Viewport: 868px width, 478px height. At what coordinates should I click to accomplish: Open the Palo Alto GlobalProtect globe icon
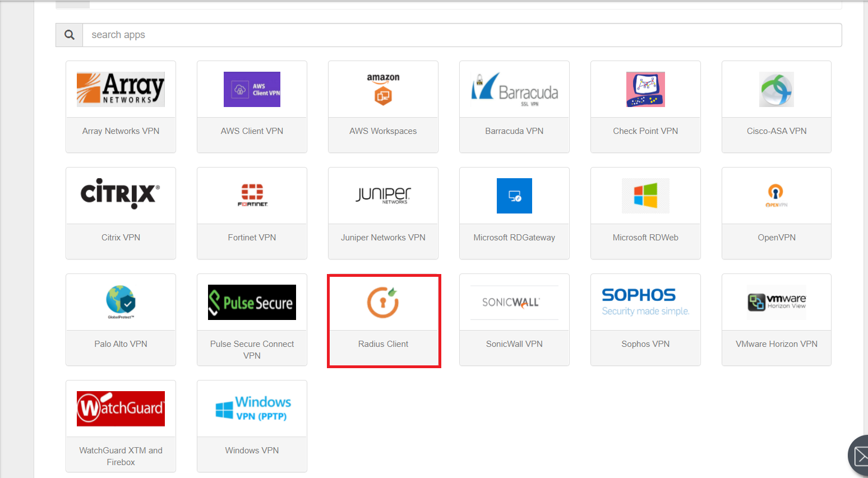121,302
